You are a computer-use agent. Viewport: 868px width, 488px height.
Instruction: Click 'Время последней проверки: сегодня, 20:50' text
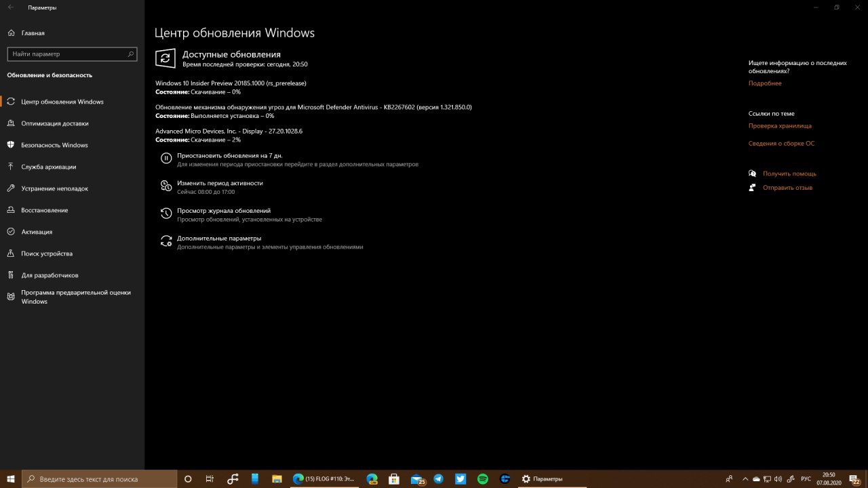point(245,64)
